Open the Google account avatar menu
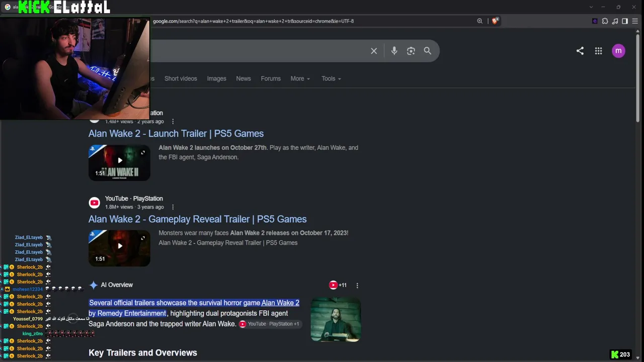 click(618, 51)
